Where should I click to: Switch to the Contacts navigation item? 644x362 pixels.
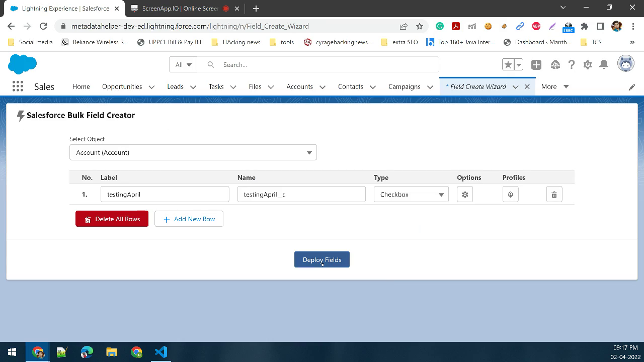pyautogui.click(x=351, y=86)
